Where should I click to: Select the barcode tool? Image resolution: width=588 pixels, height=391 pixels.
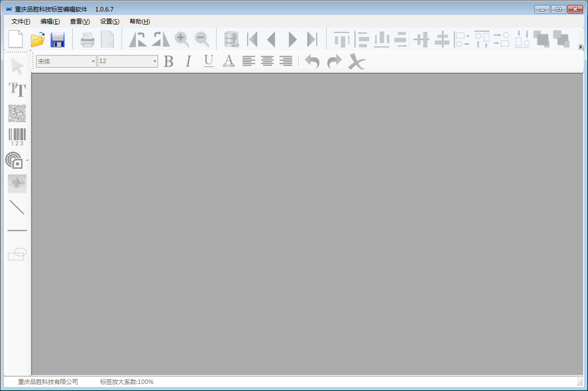pos(17,137)
